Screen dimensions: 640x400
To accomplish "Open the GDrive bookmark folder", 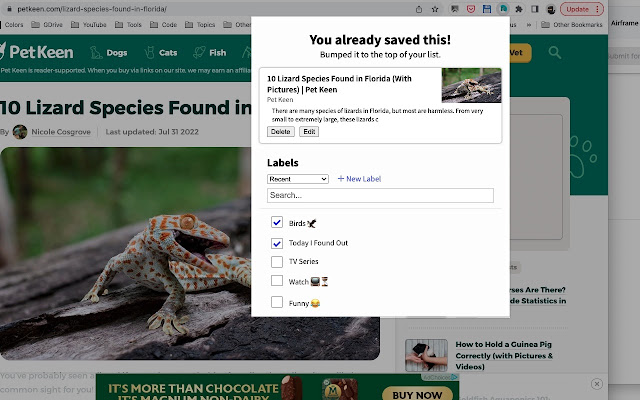I will pos(47,24).
